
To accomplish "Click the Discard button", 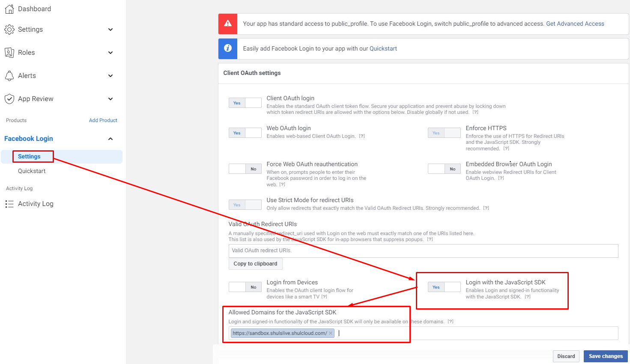I will (566, 356).
